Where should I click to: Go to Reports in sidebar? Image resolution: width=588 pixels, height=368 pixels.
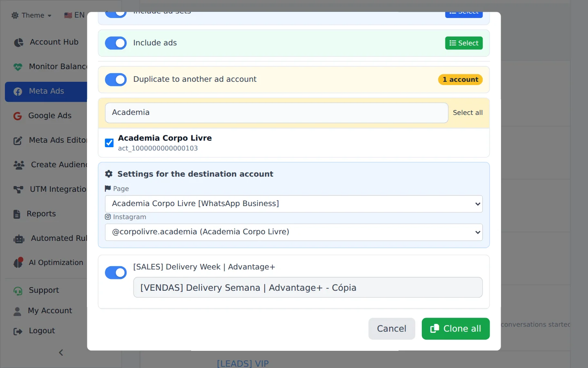point(41,214)
